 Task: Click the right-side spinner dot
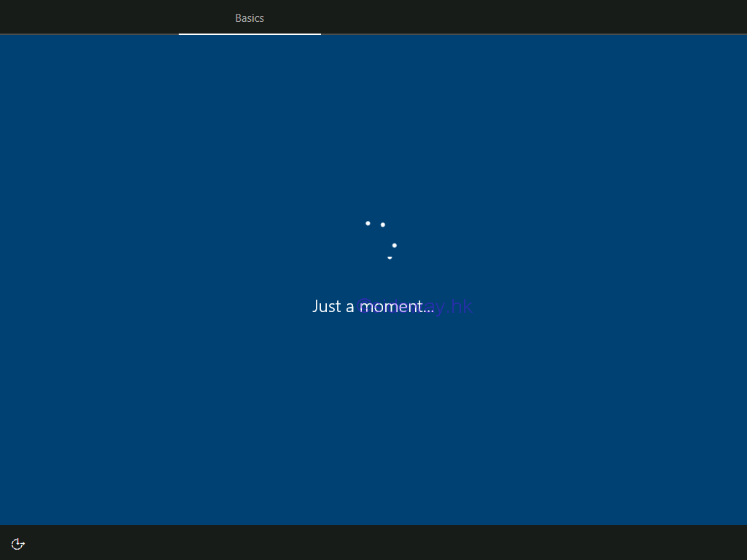394,245
